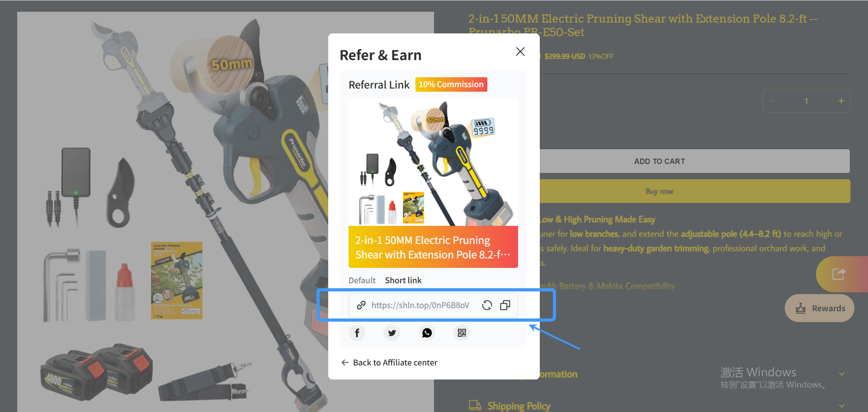Click the referral product preview image

tap(433, 162)
